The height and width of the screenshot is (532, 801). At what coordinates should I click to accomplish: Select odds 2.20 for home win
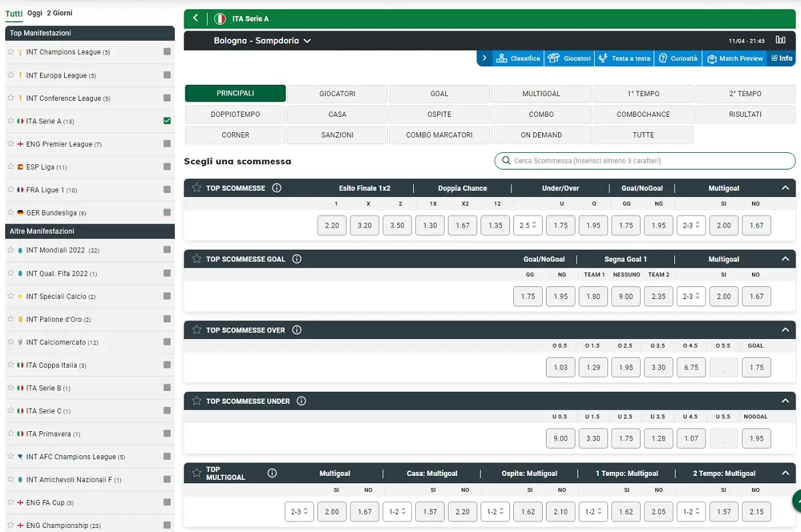click(332, 226)
